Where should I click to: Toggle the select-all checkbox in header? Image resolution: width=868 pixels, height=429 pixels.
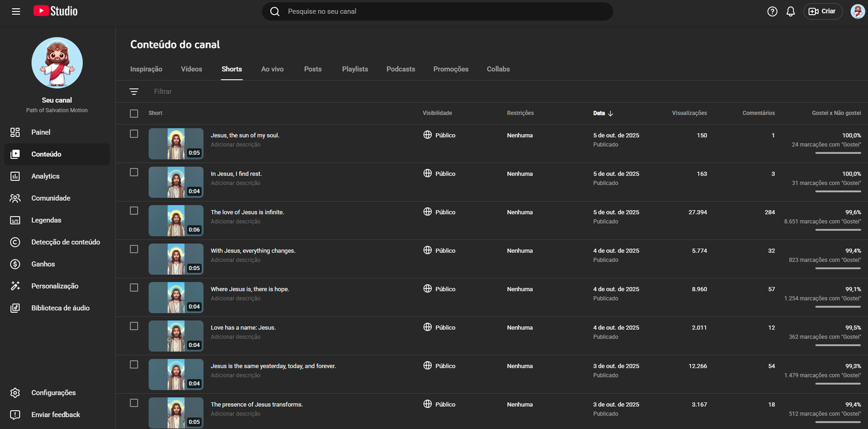(134, 113)
